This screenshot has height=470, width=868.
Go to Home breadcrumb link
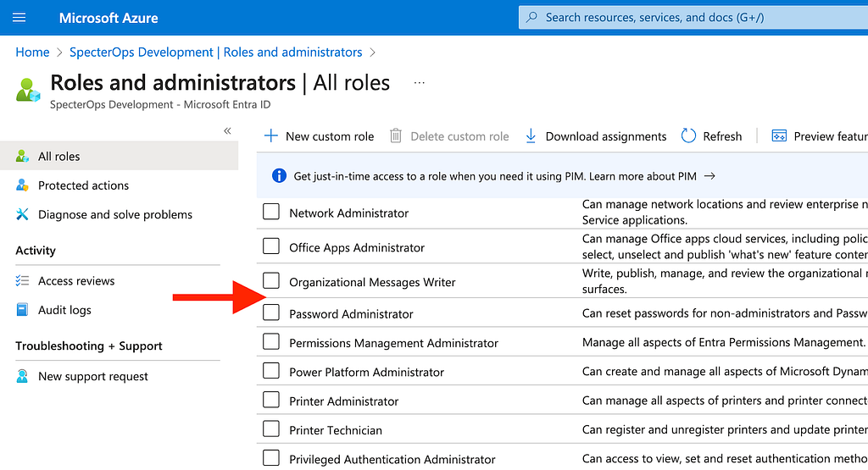click(32, 53)
